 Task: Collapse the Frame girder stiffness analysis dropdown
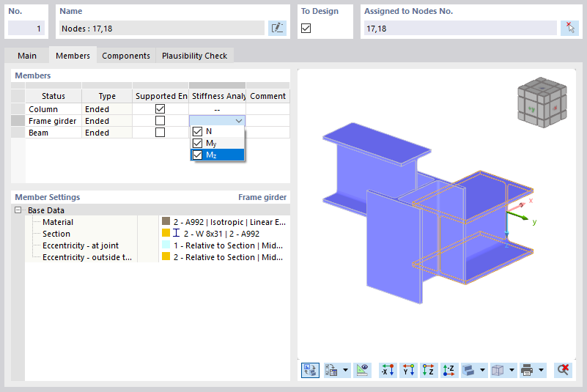click(x=238, y=121)
